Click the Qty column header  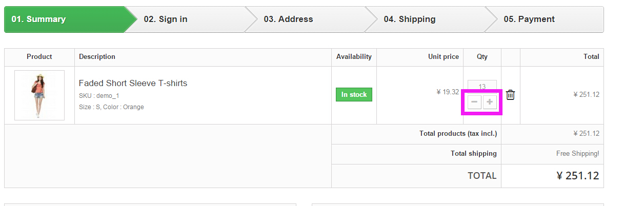tap(482, 57)
